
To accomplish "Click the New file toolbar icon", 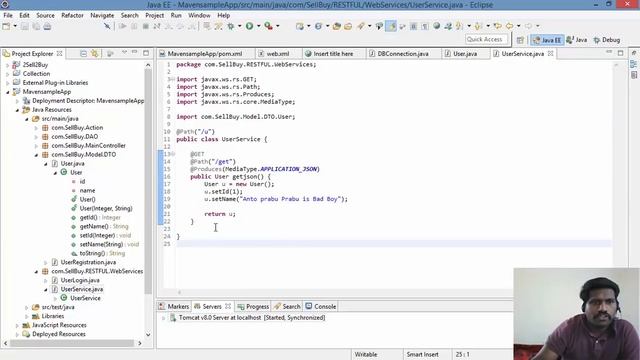I will click(6, 26).
